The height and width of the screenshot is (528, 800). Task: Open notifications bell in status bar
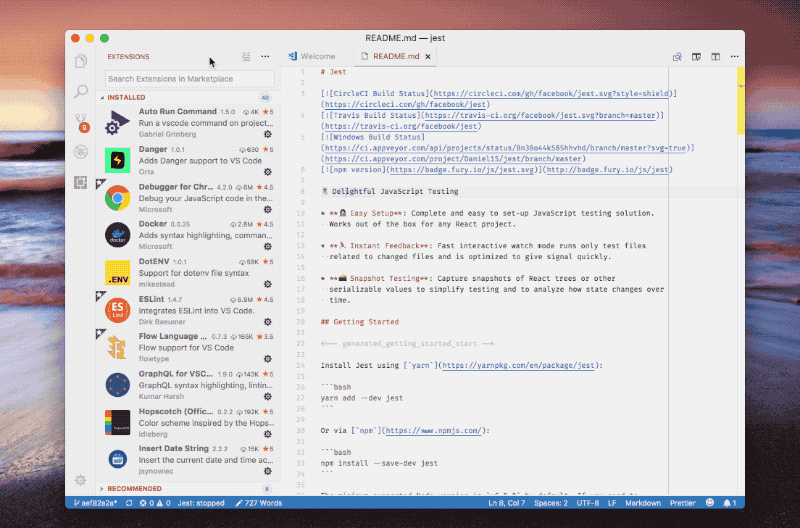[730, 503]
